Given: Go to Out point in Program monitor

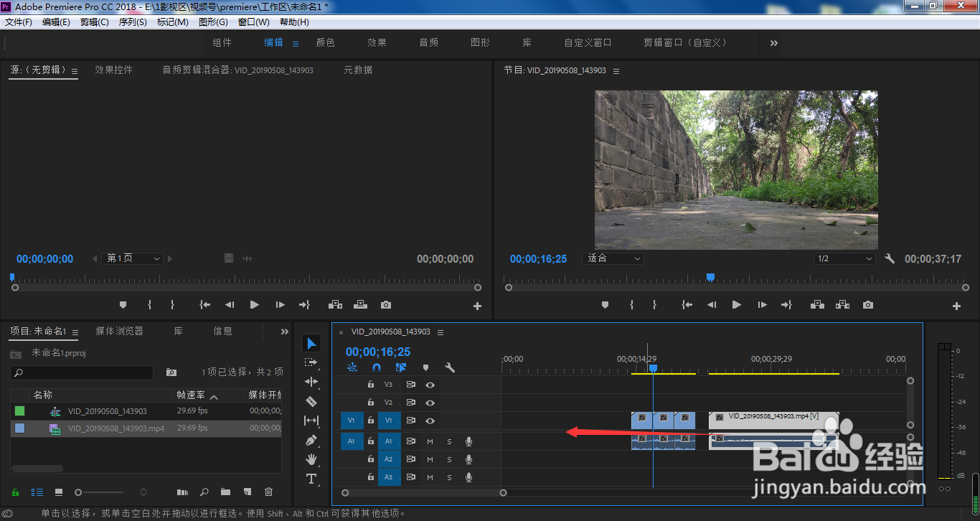Looking at the screenshot, I should [x=786, y=305].
